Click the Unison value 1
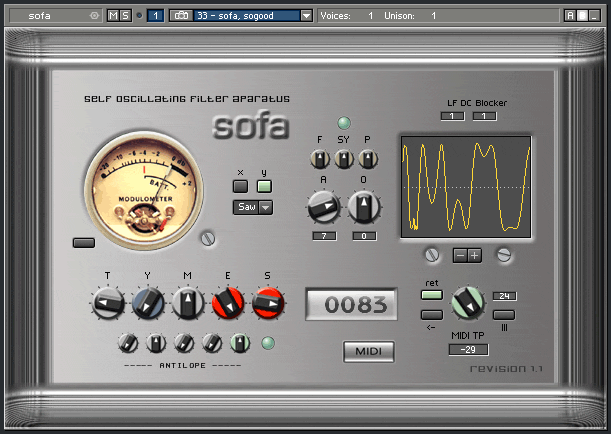Image resolution: width=611 pixels, height=434 pixels. pos(433,16)
